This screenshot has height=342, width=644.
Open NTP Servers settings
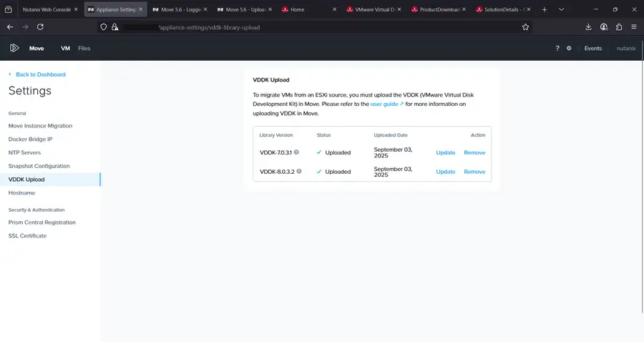(x=24, y=152)
